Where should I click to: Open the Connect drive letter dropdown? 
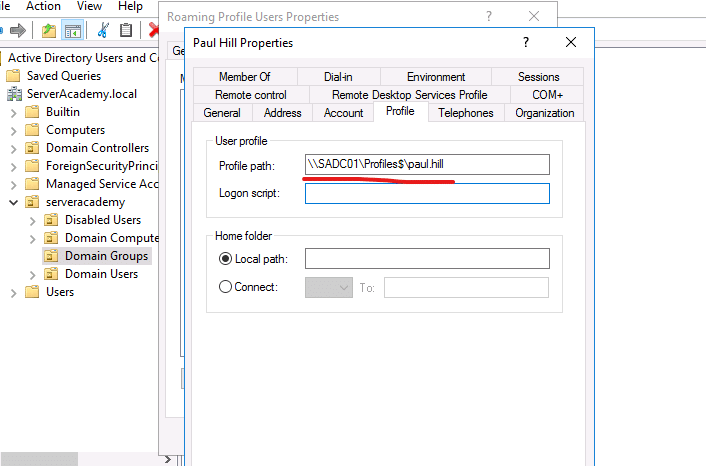(330, 288)
